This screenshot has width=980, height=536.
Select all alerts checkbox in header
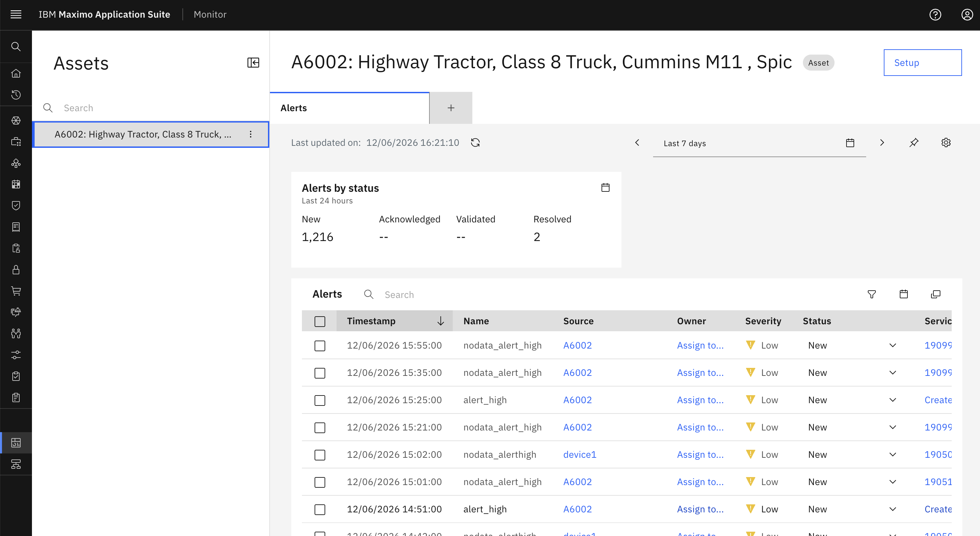320,322
